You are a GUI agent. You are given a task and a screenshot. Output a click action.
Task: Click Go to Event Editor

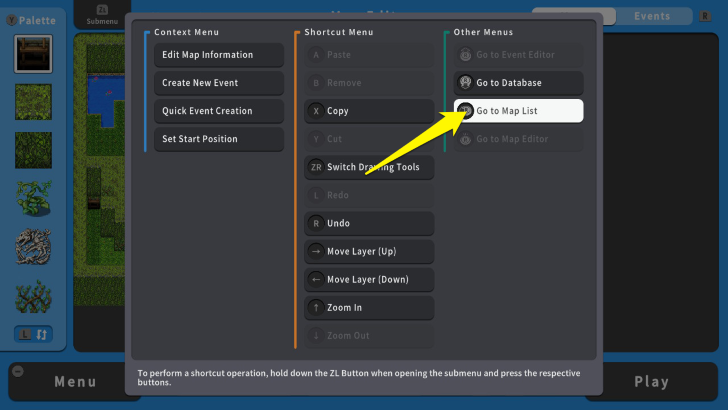pos(519,55)
